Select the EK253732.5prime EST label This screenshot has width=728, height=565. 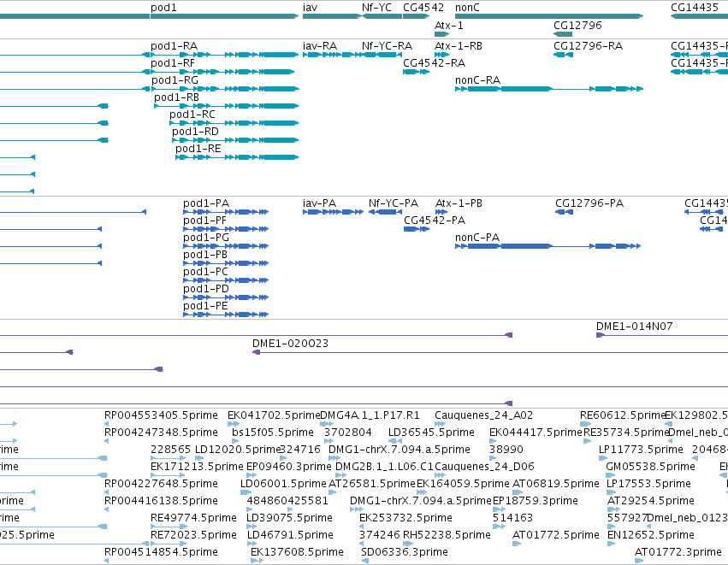[x=405, y=518]
